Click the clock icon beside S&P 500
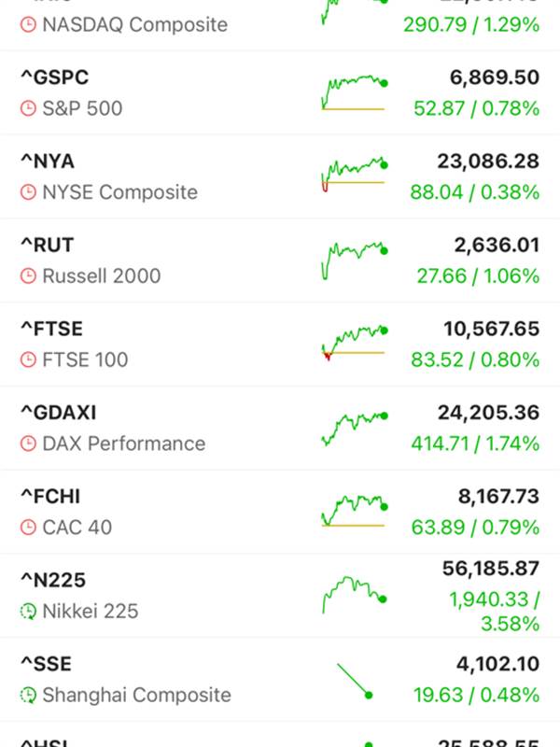The image size is (560, 747). point(29,108)
